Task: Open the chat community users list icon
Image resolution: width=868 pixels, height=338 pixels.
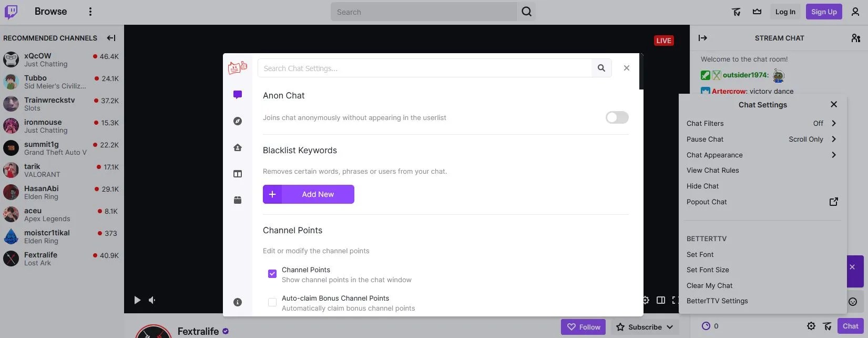Action: pyautogui.click(x=856, y=38)
